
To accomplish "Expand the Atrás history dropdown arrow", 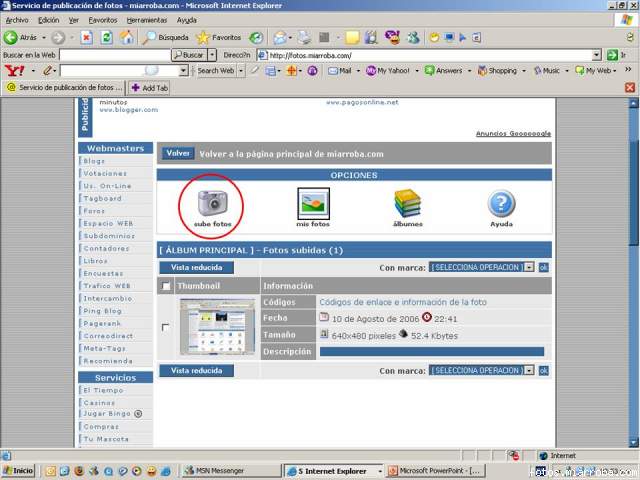I will [x=44, y=38].
